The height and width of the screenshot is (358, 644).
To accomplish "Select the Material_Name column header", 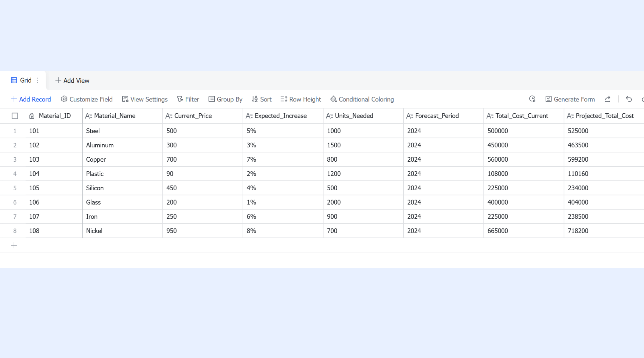I will 123,116.
